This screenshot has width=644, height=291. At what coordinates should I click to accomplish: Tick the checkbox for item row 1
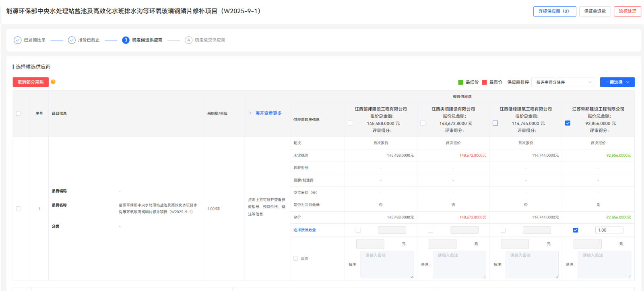click(x=18, y=209)
